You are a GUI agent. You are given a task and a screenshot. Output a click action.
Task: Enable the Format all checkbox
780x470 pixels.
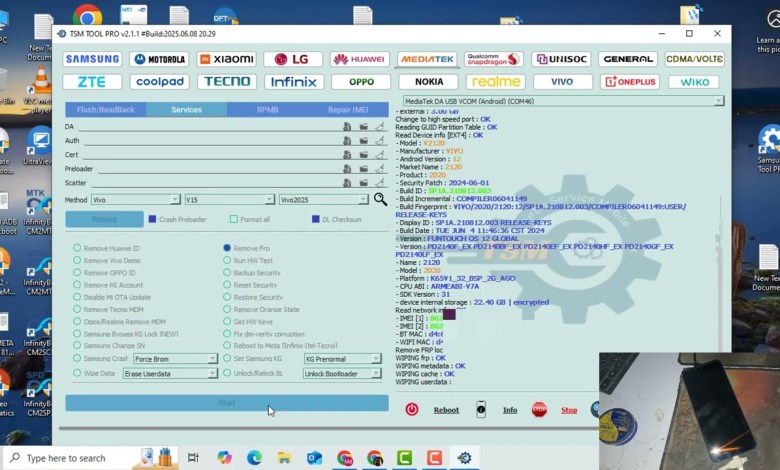click(236, 219)
